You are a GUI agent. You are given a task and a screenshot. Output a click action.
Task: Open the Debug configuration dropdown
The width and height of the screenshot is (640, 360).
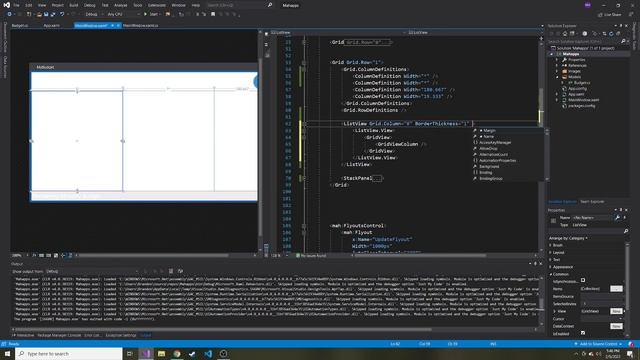(93, 14)
